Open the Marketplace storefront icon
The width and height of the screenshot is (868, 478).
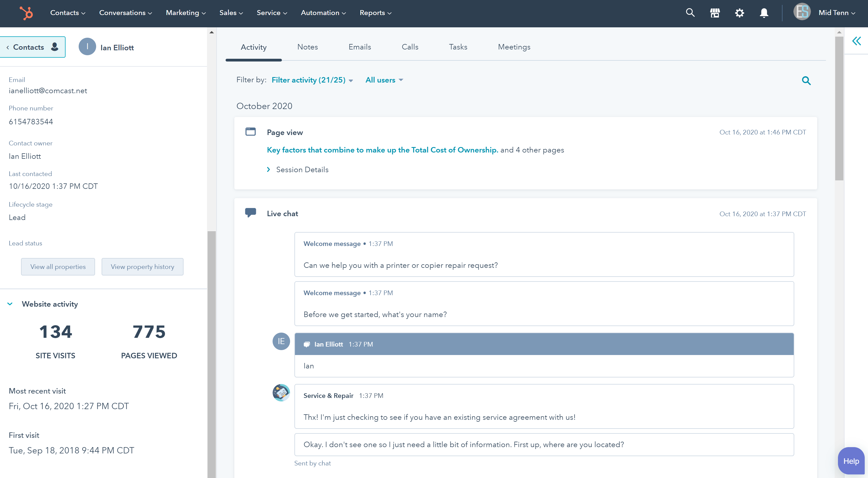click(x=715, y=13)
